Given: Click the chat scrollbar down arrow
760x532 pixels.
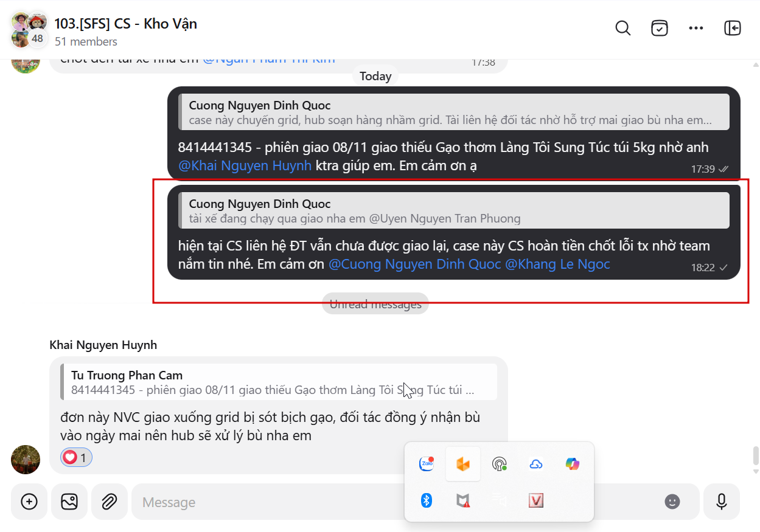Looking at the screenshot, I should 756,471.
